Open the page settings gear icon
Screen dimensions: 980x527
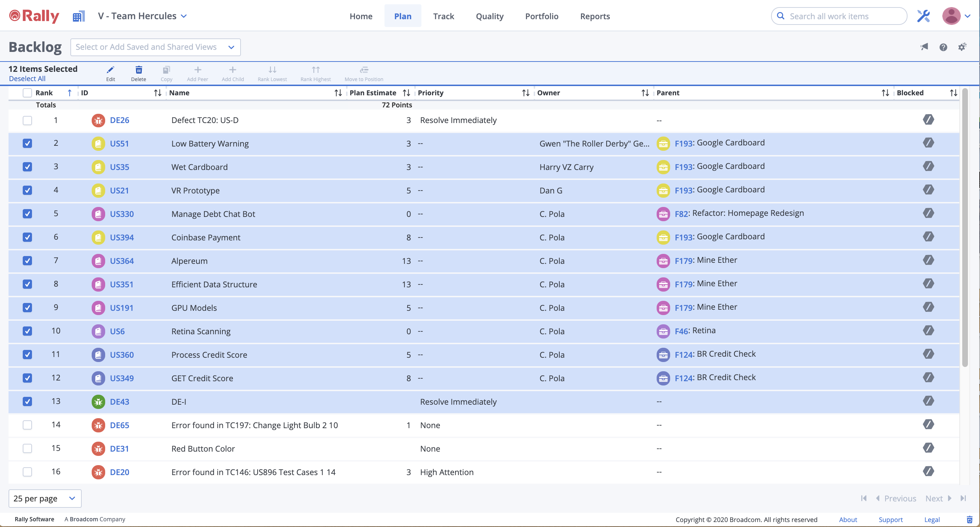[963, 47]
